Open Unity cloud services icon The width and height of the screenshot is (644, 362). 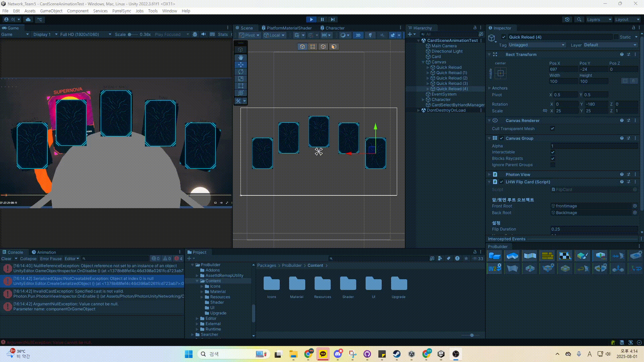28,19
